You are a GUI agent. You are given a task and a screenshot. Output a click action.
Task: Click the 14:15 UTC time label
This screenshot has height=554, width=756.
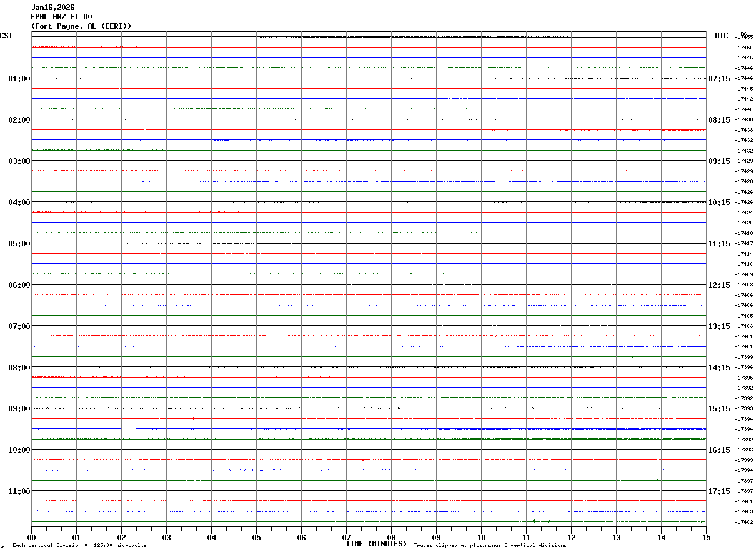point(719,367)
